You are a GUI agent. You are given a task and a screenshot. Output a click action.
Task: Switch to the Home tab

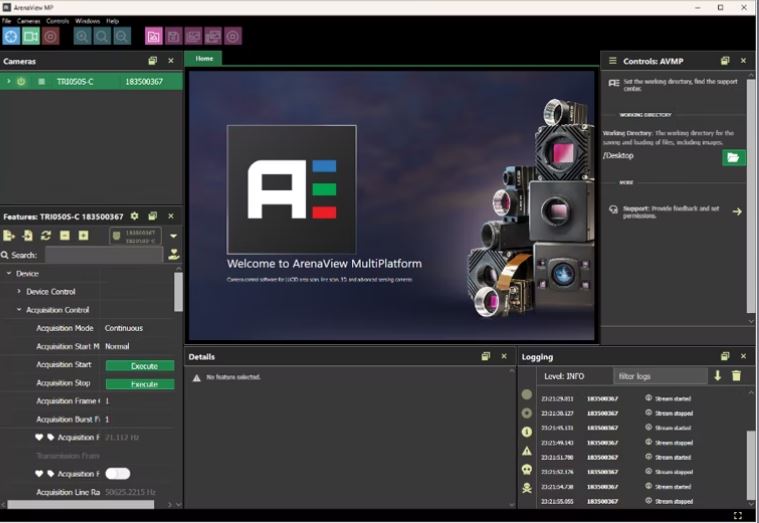(x=204, y=58)
